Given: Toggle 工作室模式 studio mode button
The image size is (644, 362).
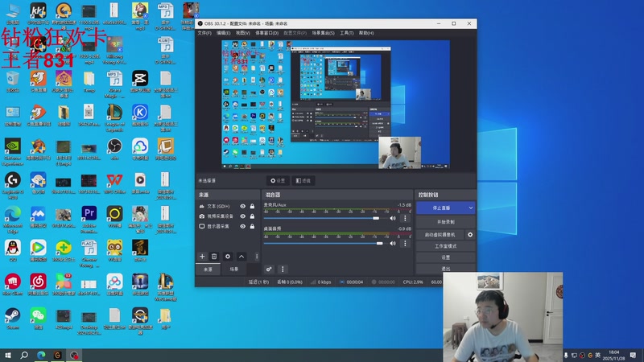Looking at the screenshot, I should click(446, 246).
